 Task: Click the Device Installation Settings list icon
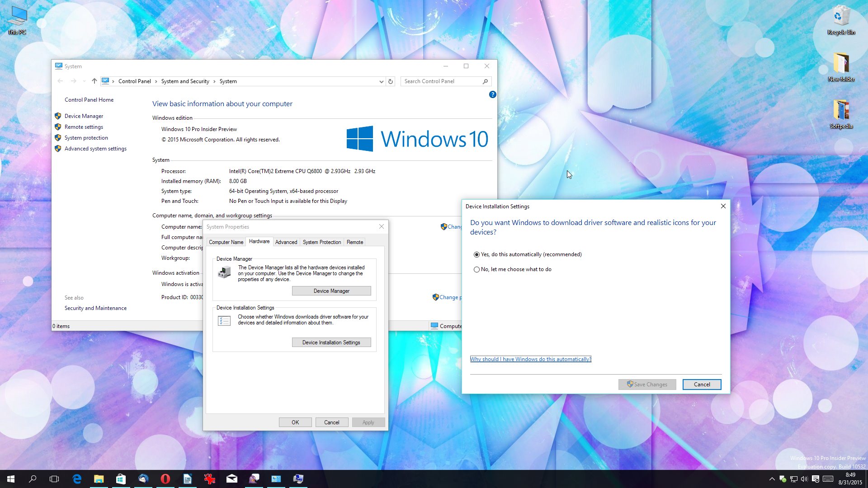(224, 321)
